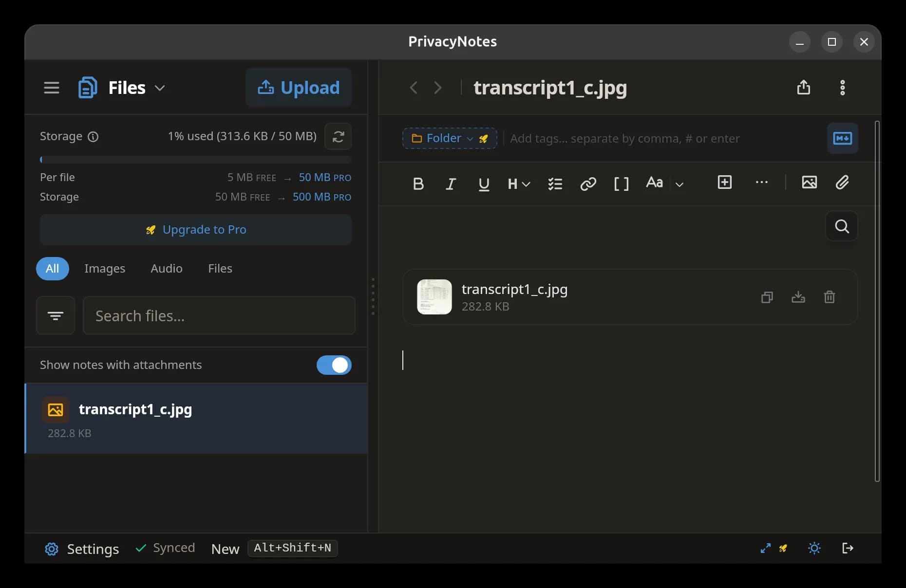The image size is (906, 588).
Task: Insert square brackets note link
Action: [x=622, y=184]
